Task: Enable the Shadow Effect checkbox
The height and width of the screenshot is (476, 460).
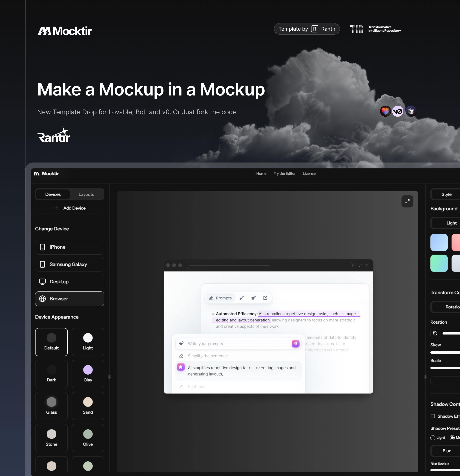Action: [433, 416]
